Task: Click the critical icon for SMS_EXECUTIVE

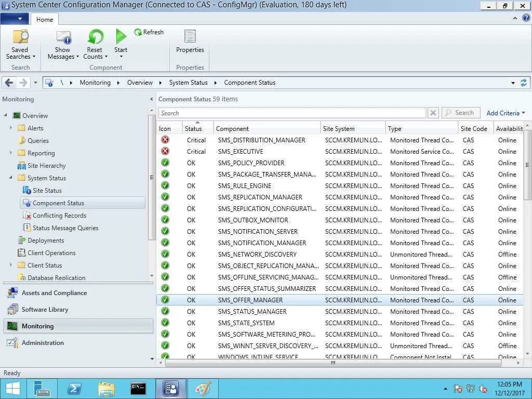Action: [165, 151]
